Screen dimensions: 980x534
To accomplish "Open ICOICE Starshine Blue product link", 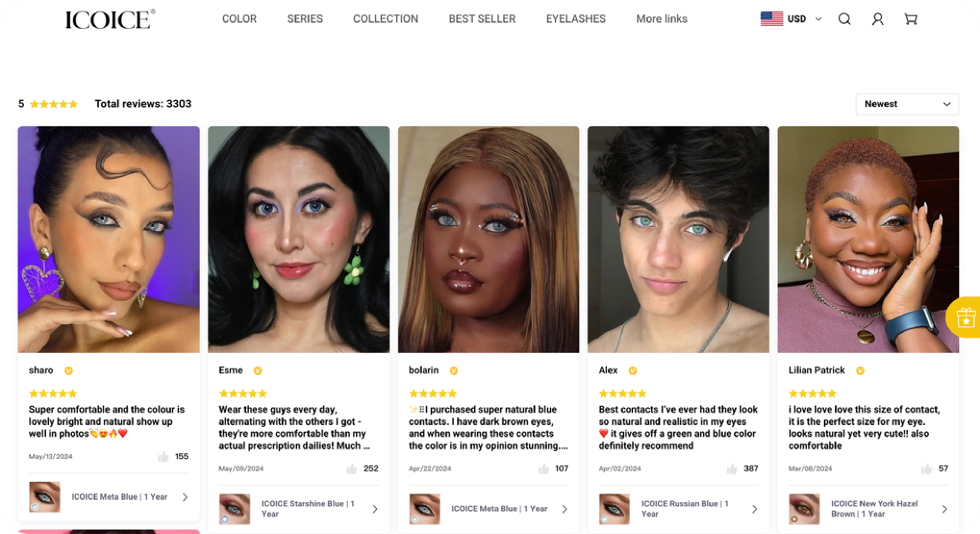I will click(308, 509).
